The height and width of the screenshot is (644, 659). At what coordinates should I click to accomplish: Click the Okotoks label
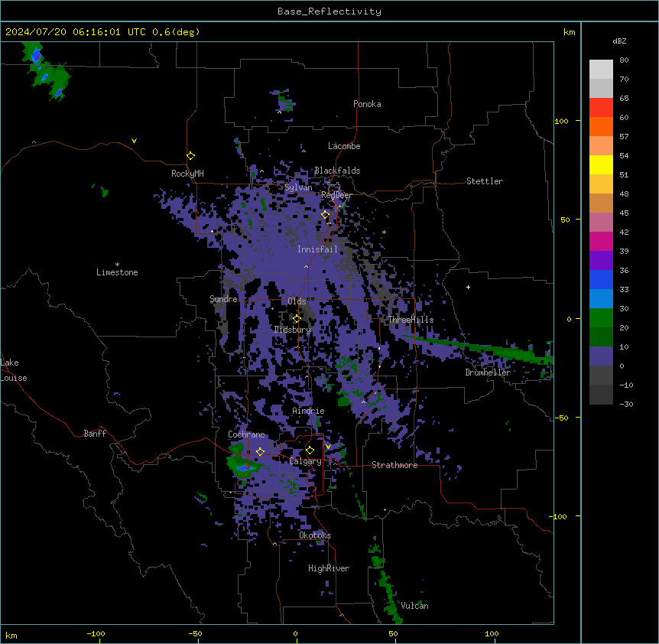pyautogui.click(x=315, y=535)
